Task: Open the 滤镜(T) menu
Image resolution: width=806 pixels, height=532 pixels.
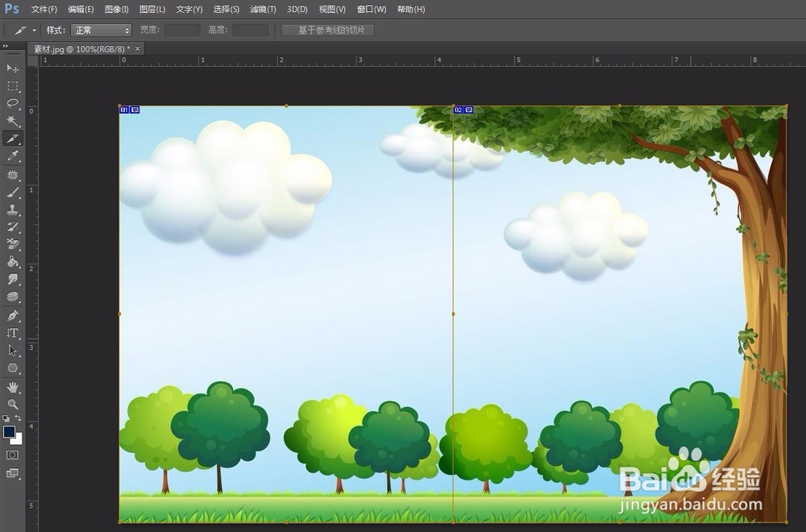Action: (264, 9)
